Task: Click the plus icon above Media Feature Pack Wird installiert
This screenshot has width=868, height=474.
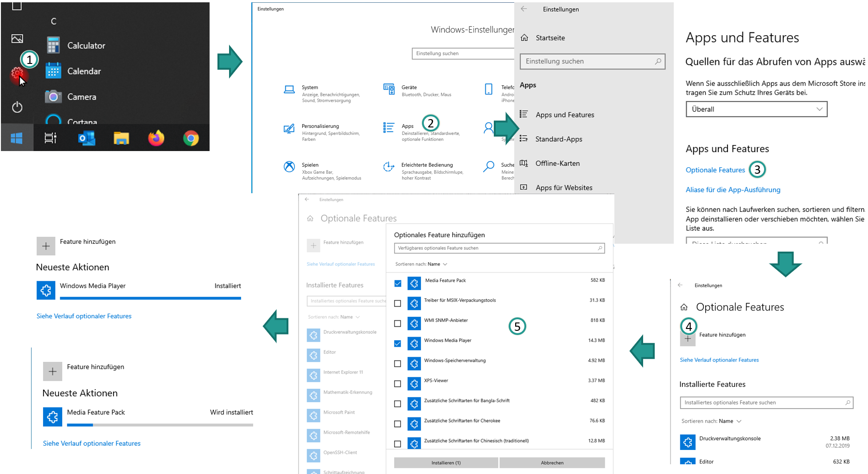Action: [x=52, y=372]
